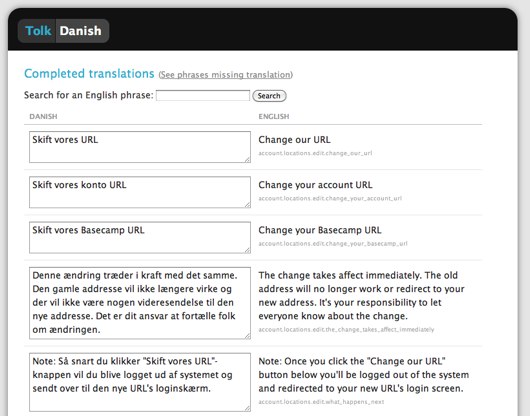Image resolution: width=530 pixels, height=416 pixels.
Task: Click the 'Change our URL' English phrase
Action: 294,140
